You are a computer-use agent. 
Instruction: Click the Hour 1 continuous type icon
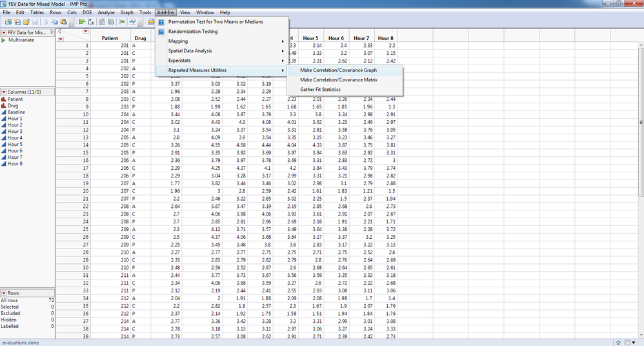click(4, 118)
